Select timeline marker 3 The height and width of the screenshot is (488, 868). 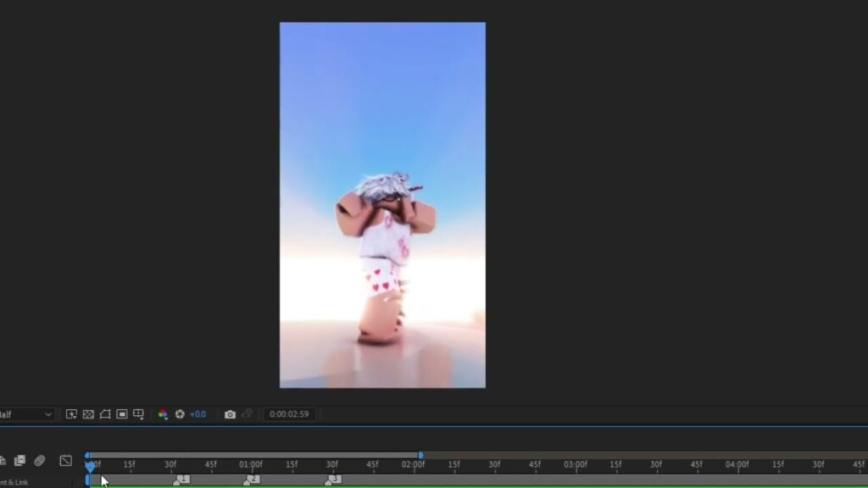(x=334, y=480)
